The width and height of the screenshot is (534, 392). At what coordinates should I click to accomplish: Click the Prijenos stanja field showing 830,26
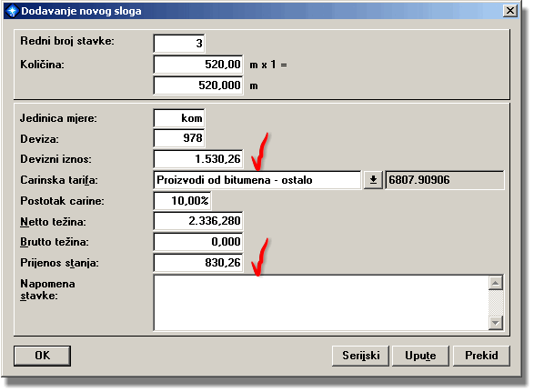click(198, 263)
